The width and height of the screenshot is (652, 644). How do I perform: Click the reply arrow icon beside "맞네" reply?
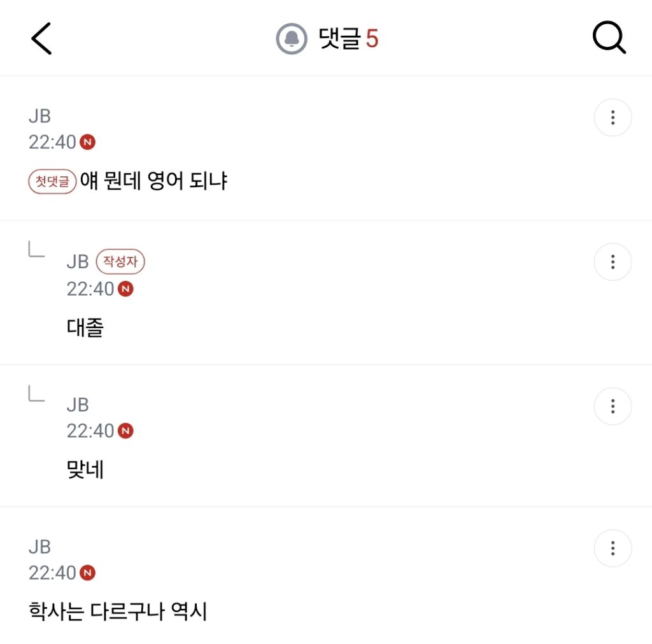[36, 394]
